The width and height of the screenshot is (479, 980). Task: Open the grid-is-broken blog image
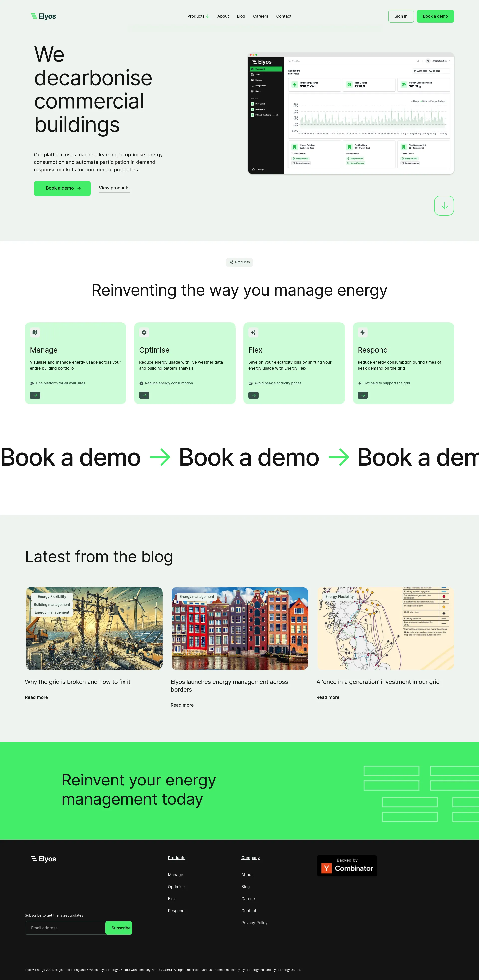coord(94,628)
